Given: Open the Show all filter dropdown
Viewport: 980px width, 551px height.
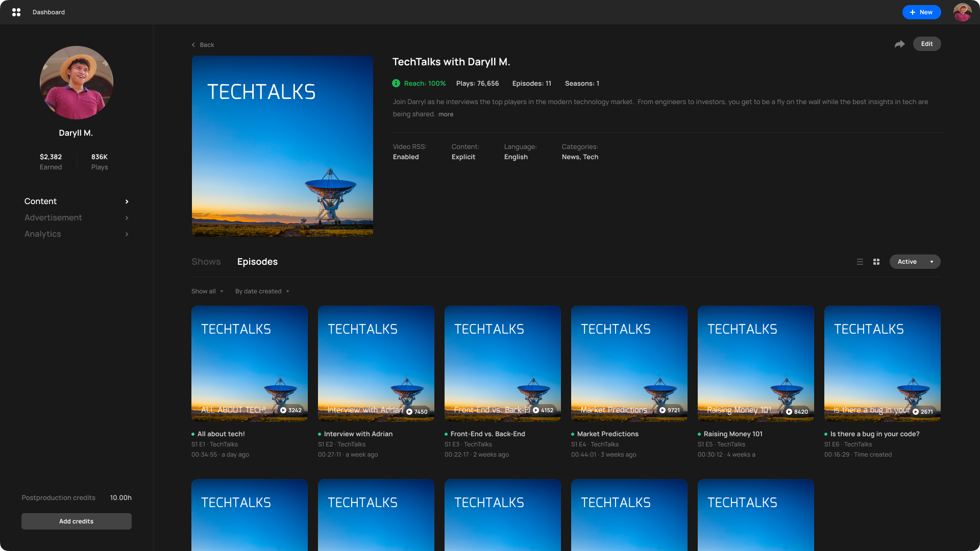Looking at the screenshot, I should pos(207,291).
